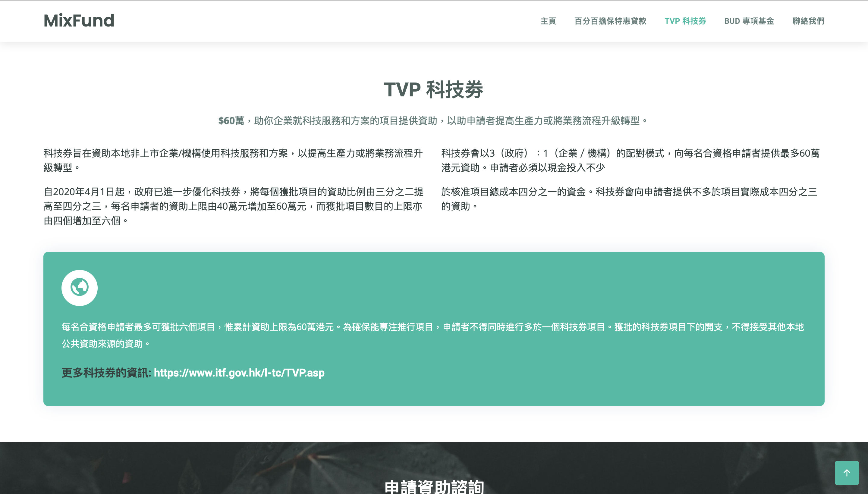Go to BUD 專項基金 page
This screenshot has width=868, height=494.
pyautogui.click(x=749, y=21)
